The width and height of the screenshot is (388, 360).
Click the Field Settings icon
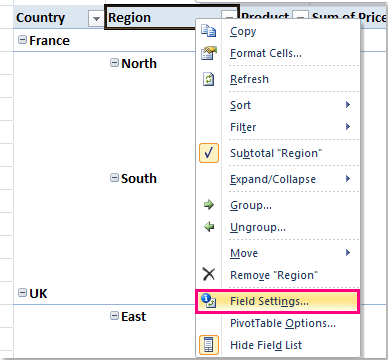[209, 301]
